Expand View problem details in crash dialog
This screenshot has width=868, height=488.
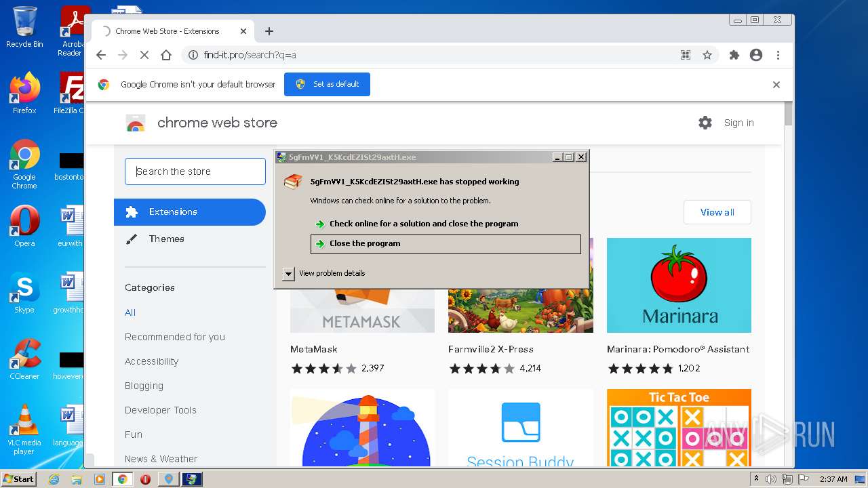tap(289, 273)
